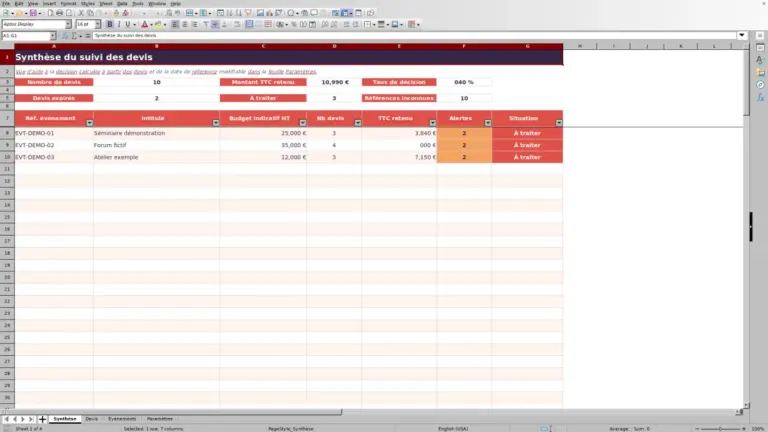Toggle Italic formatting

(119, 24)
